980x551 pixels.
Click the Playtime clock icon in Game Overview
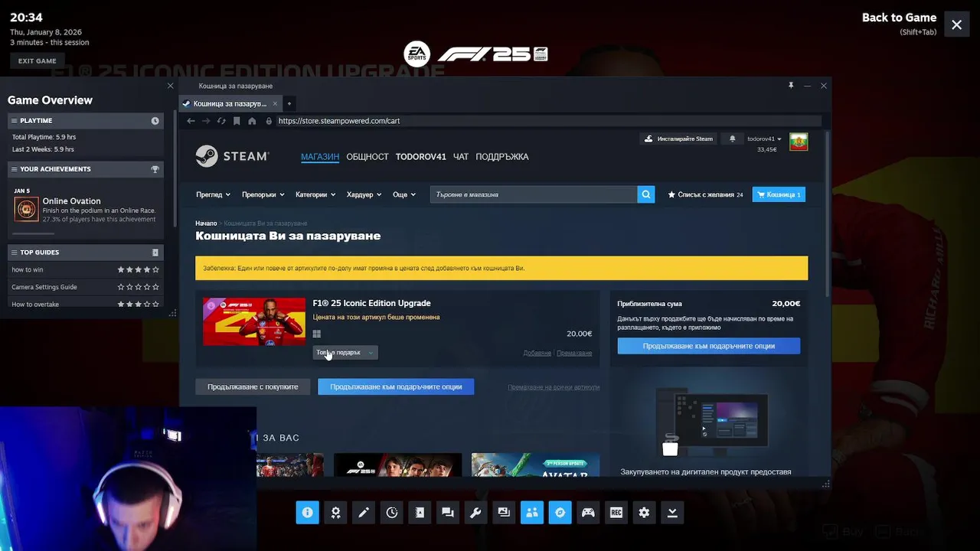click(155, 121)
